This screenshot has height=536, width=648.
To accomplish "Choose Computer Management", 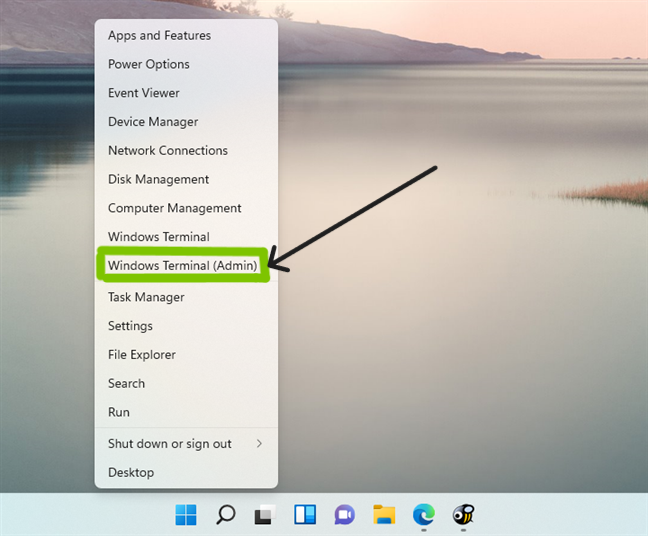I will point(186,208).
